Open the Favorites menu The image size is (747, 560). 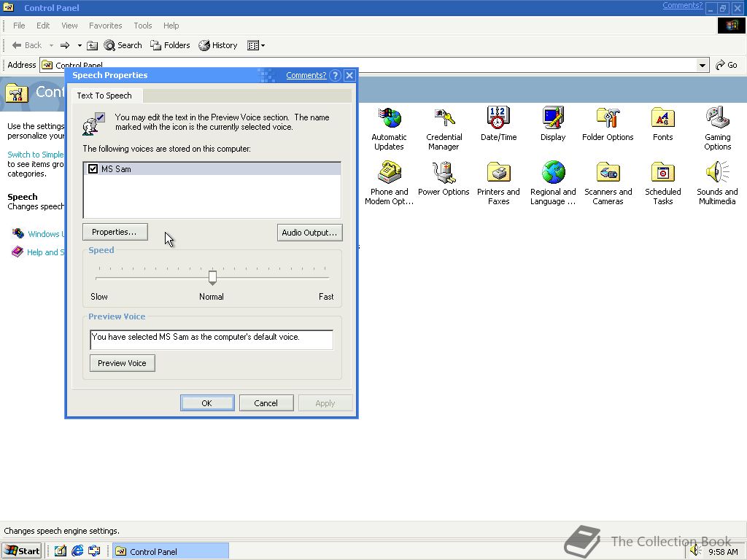(x=105, y=26)
